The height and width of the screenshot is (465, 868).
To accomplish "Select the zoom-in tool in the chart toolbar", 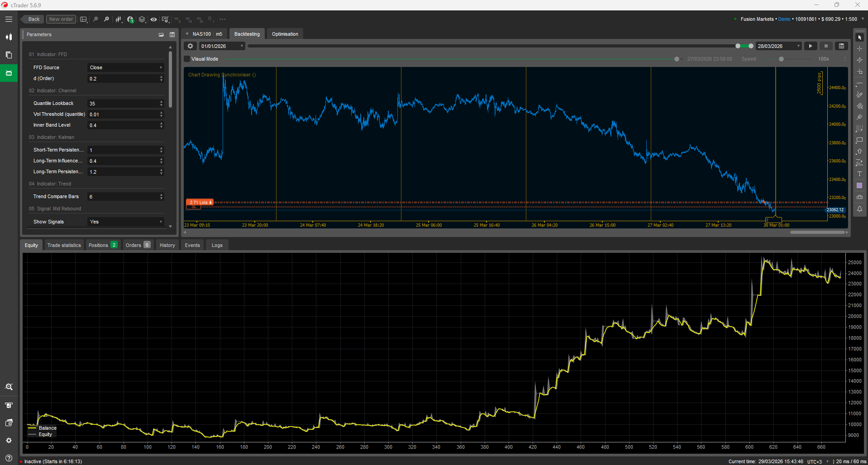I will tap(106, 19).
